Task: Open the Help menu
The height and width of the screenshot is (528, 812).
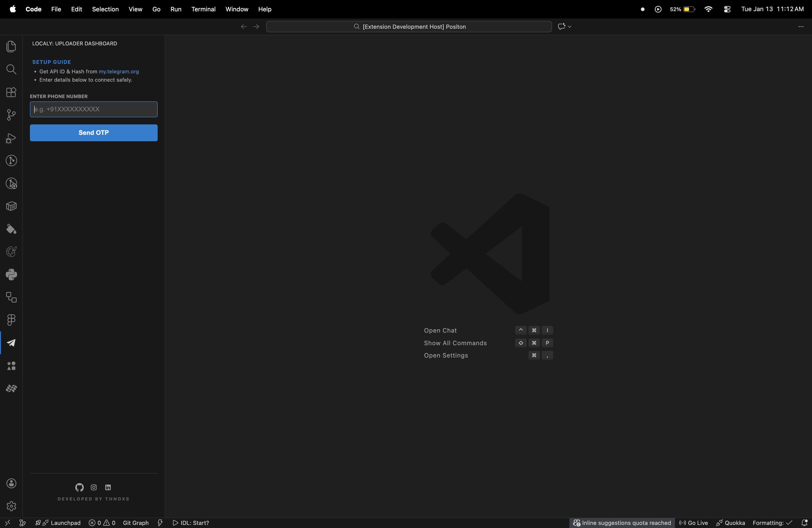Action: click(x=265, y=9)
